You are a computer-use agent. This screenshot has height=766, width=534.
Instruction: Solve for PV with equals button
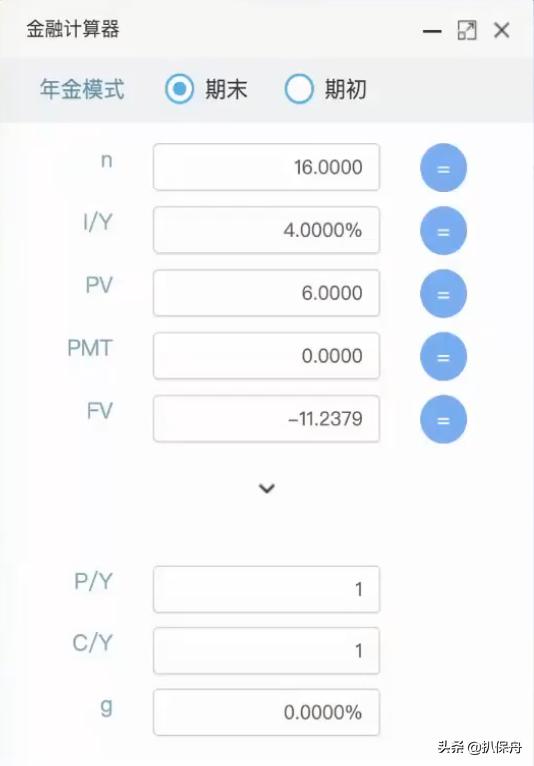tap(443, 294)
